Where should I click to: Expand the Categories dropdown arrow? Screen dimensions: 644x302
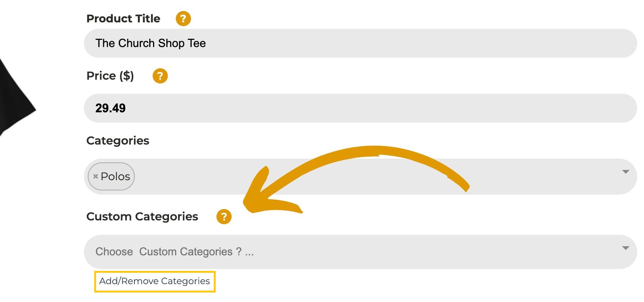626,172
